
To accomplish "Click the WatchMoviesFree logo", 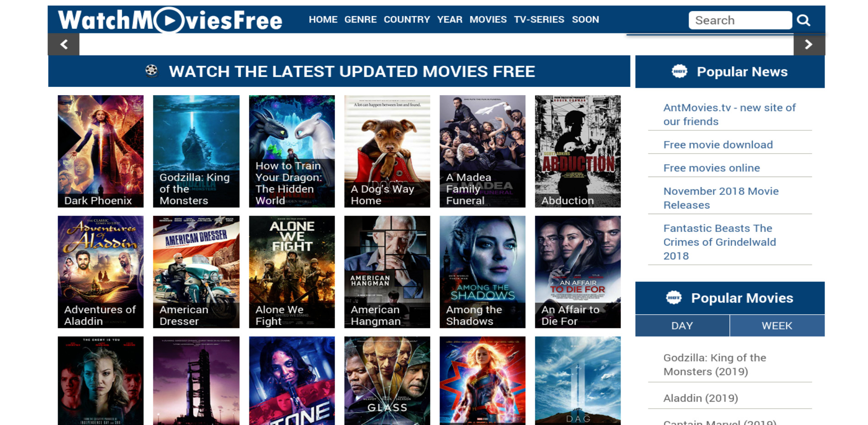I will [x=170, y=20].
